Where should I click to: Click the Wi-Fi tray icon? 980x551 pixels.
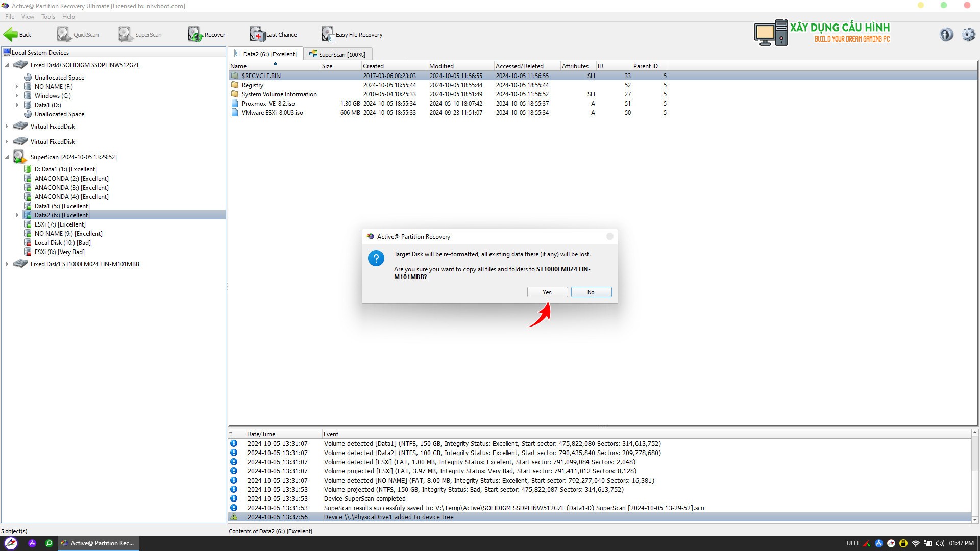[x=916, y=543]
